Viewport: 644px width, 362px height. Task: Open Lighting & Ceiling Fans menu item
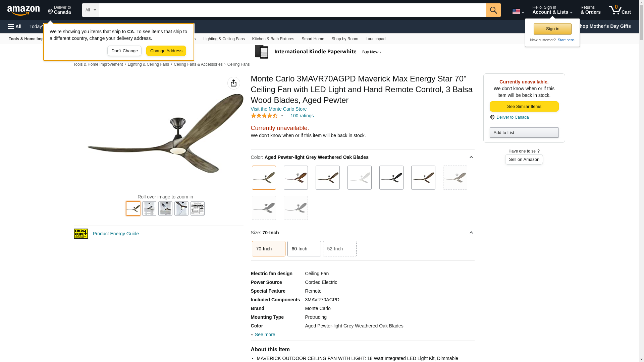tap(224, 39)
